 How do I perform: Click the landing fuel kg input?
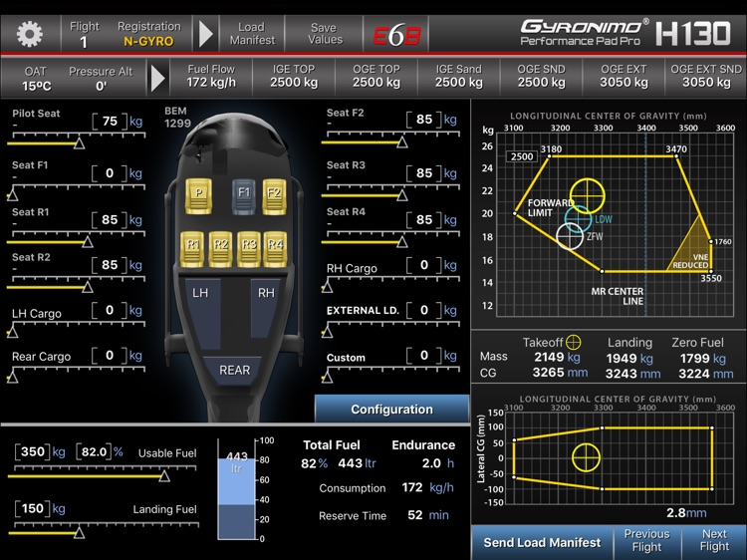(x=33, y=508)
